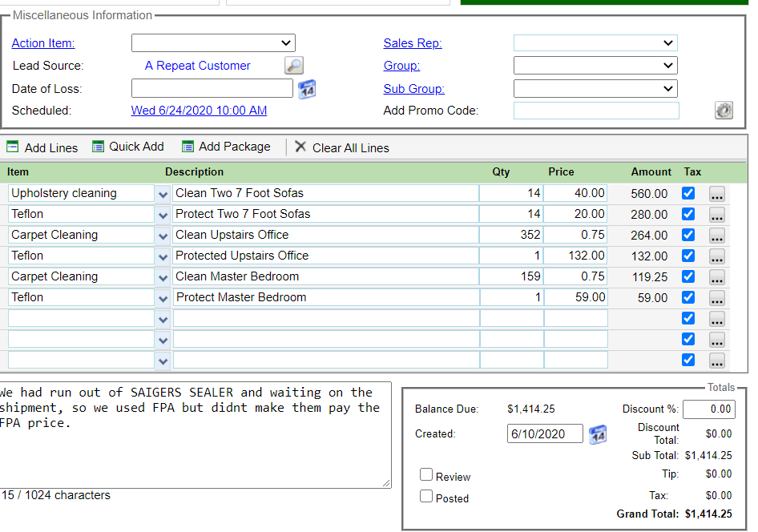Viewport: 758px width, 532px height.
Task: Tick the Posted checkbox
Action: pos(426,497)
